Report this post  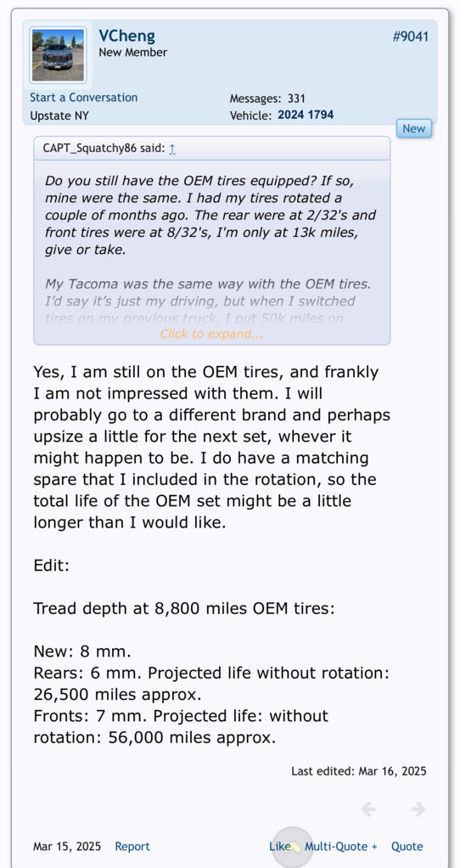coord(132,847)
